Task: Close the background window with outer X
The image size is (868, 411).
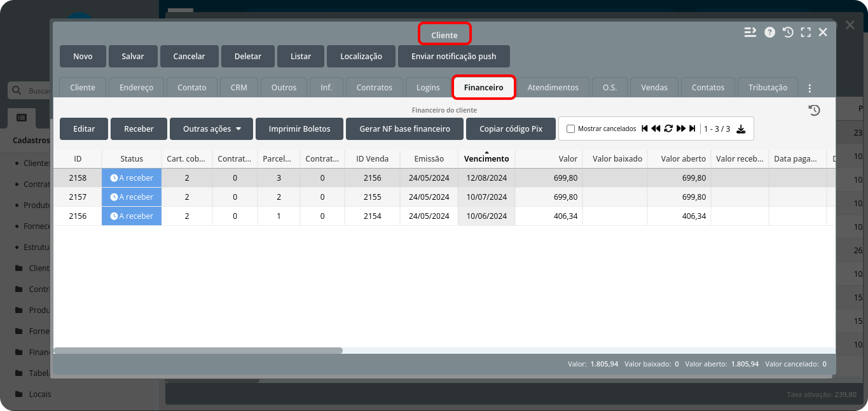Action: [x=850, y=25]
